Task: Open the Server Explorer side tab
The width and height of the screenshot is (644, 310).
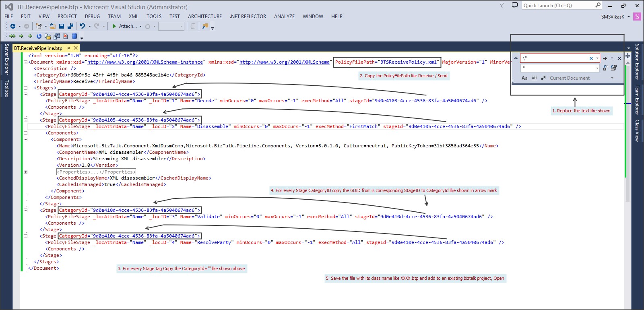Action: (x=6, y=60)
